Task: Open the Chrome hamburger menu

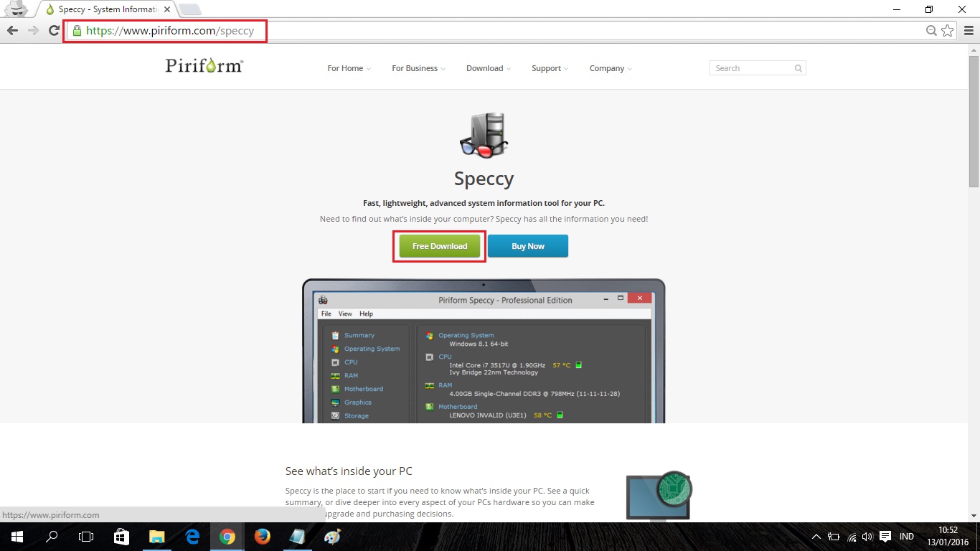Action: pos(969,30)
